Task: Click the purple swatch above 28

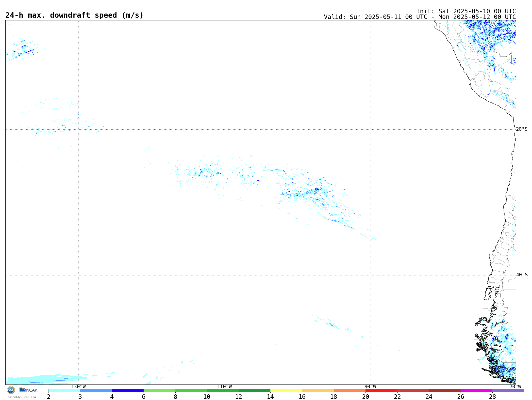Action: [508, 391]
